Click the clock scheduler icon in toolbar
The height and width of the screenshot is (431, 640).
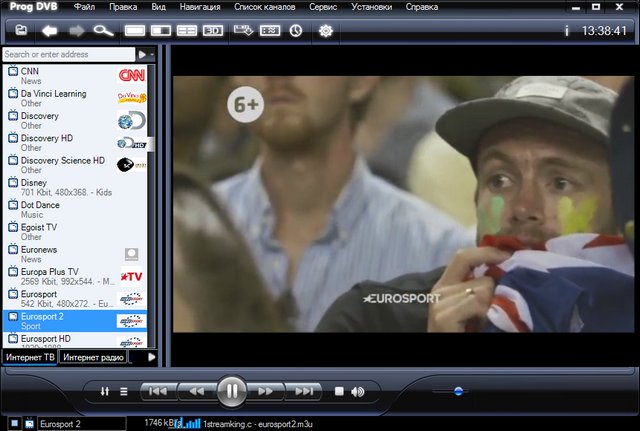pyautogui.click(x=296, y=31)
